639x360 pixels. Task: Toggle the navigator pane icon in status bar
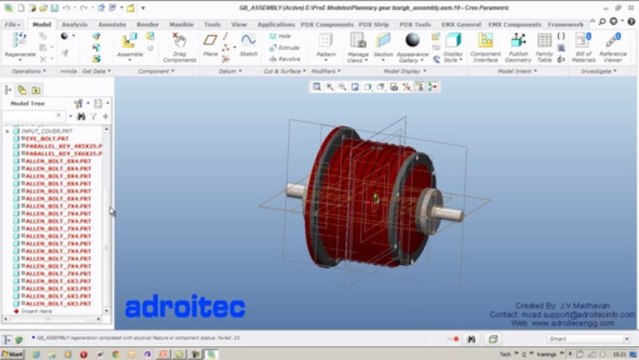[x=7, y=340]
